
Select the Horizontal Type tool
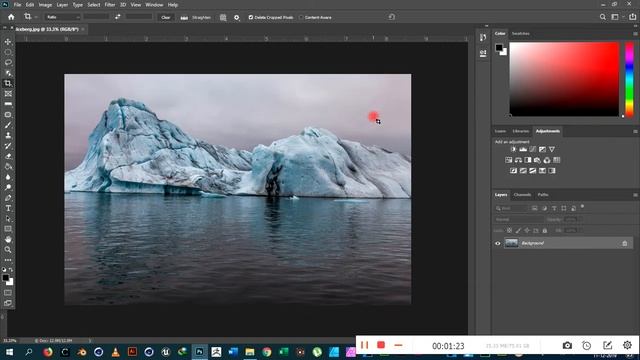click(8, 208)
